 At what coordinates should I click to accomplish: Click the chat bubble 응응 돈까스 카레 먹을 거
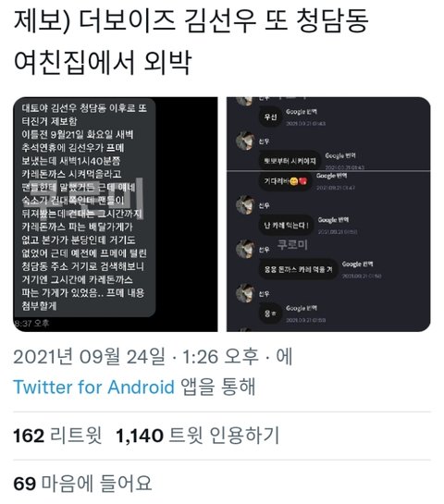(x=298, y=269)
